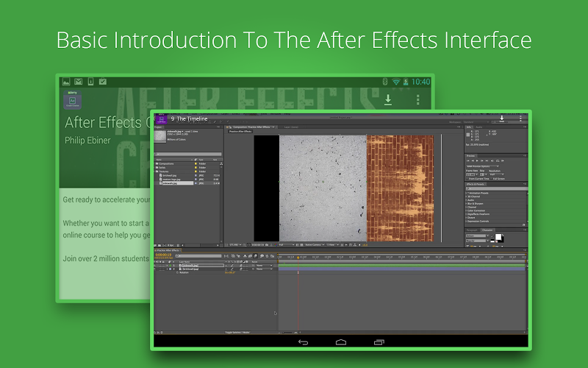Expand Animation Presets category

click(x=467, y=193)
